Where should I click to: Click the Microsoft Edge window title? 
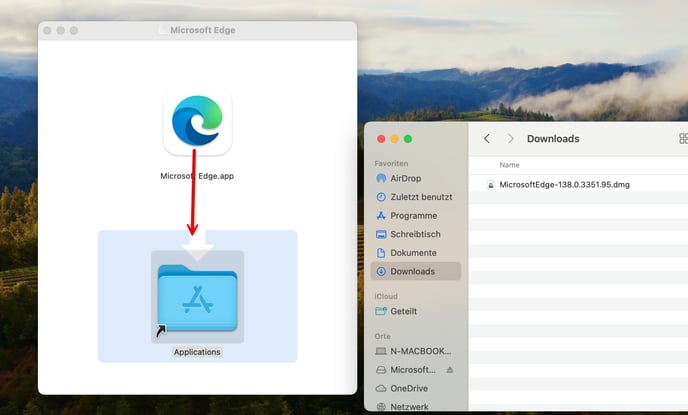point(203,30)
